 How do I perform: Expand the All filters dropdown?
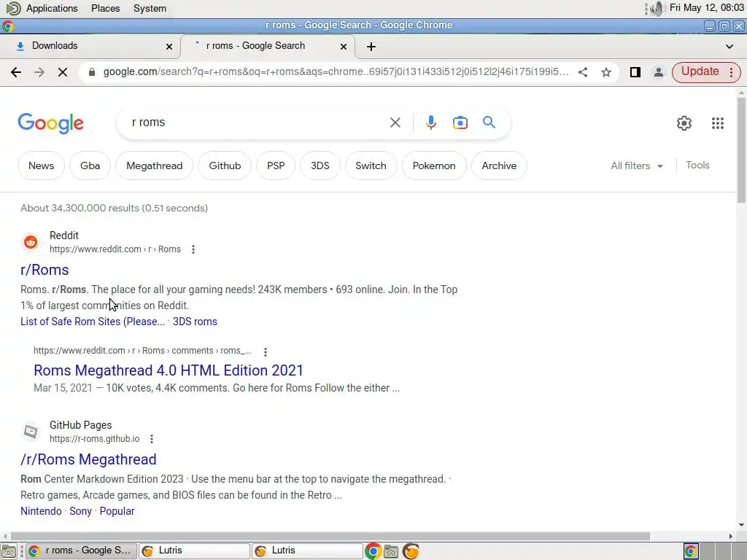(x=637, y=166)
